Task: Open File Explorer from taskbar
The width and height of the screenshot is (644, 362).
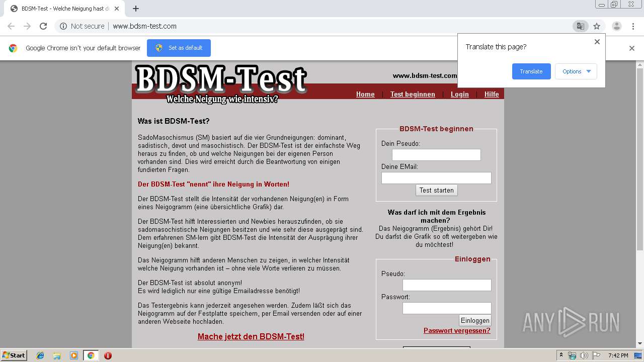Action: [57, 355]
